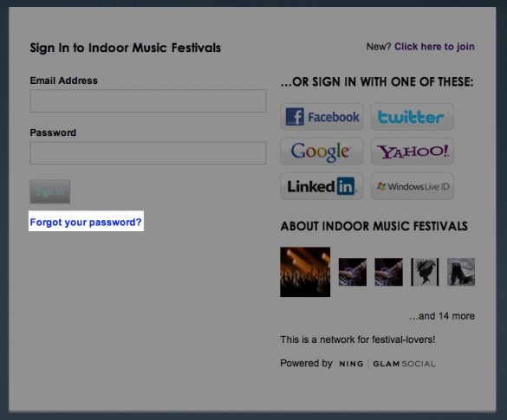Focus the Password input field
507x420 pixels.
pyautogui.click(x=148, y=152)
